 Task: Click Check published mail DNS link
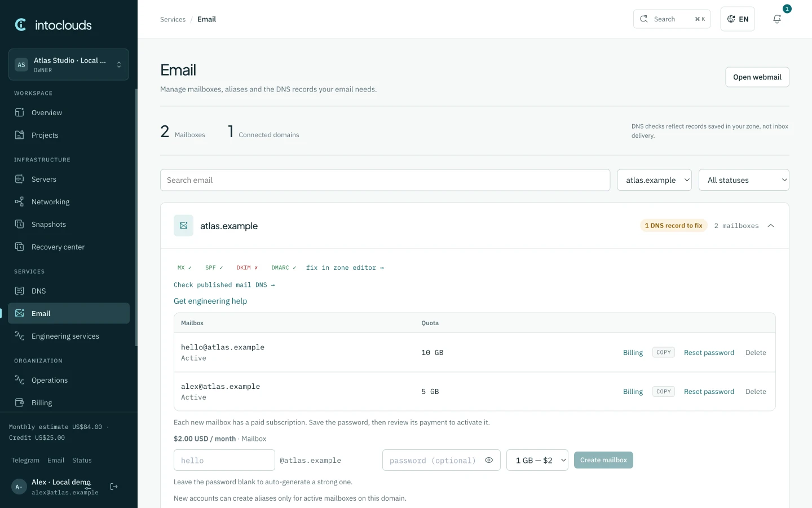click(224, 285)
